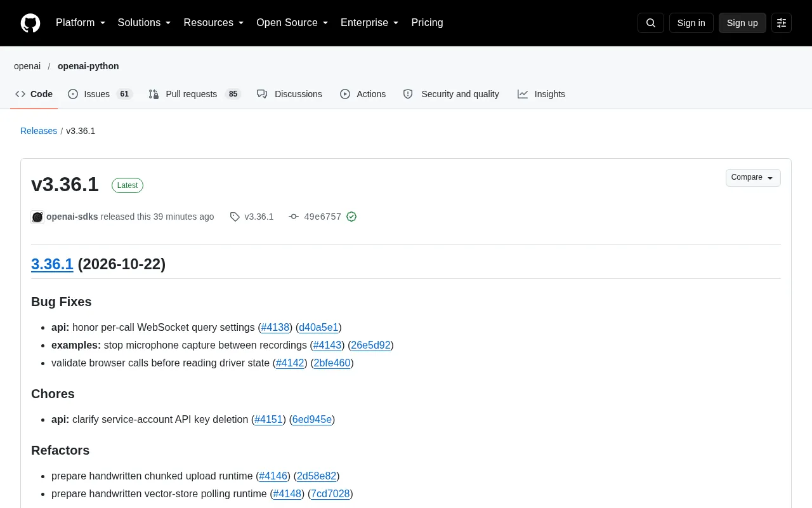The height and width of the screenshot is (508, 812).
Task: Open the GitHub homepage logo
Action: (30, 23)
